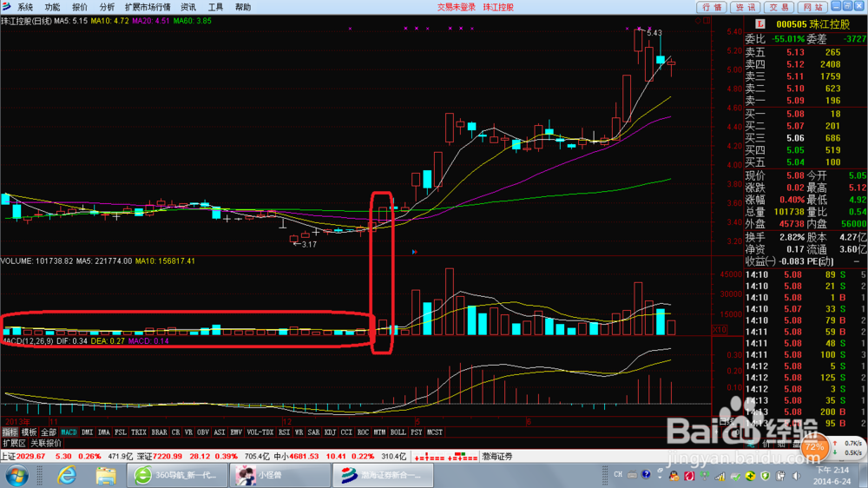Click the red L icon beside 000505

[x=760, y=23]
